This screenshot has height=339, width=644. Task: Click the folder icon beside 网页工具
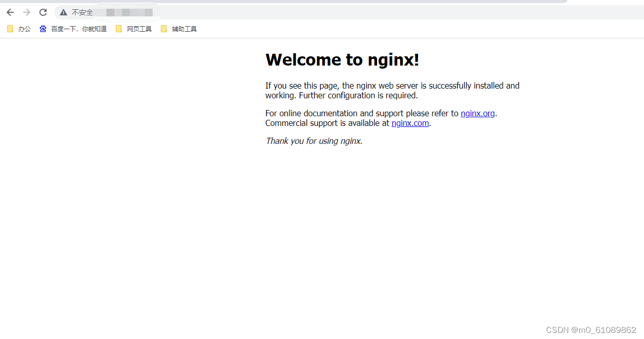[x=119, y=29]
